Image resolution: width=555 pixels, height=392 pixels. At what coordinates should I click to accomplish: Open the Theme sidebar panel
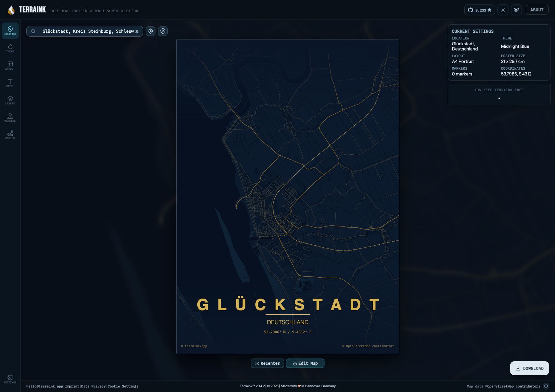10,48
